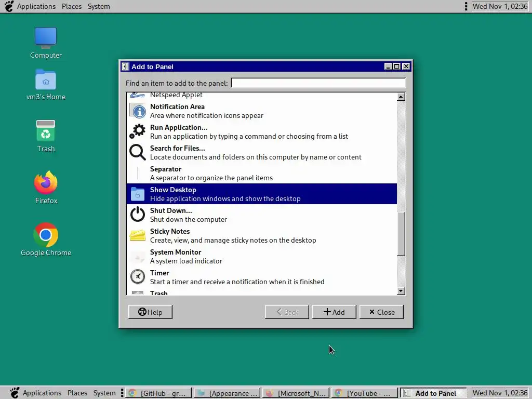The image size is (532, 399).
Task: Click the list scrollbar thumb
Action: [401, 234]
